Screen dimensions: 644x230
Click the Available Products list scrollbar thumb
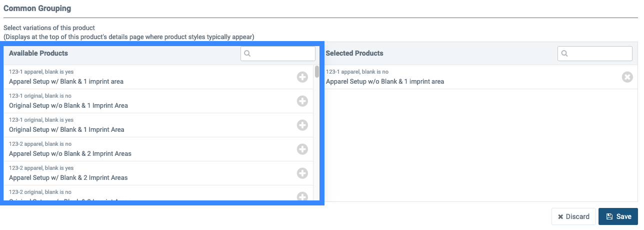tap(317, 72)
